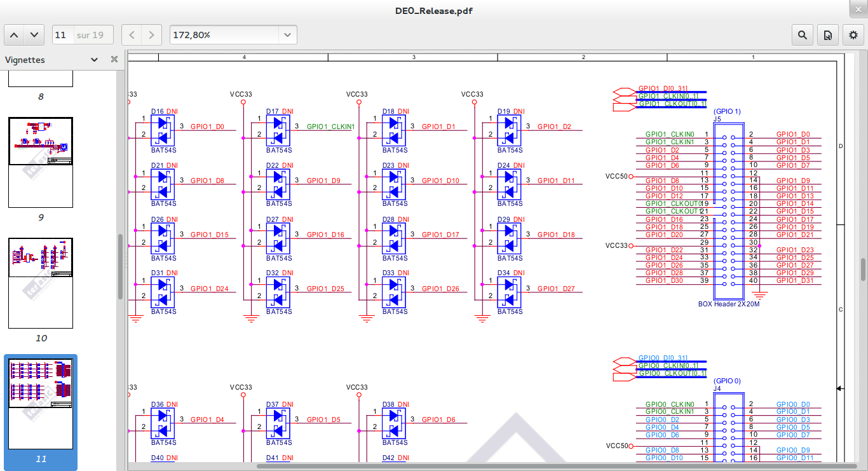This screenshot has height=471, width=868.
Task: Click the GPIO1_D5 label at D37
Action: pos(323,420)
